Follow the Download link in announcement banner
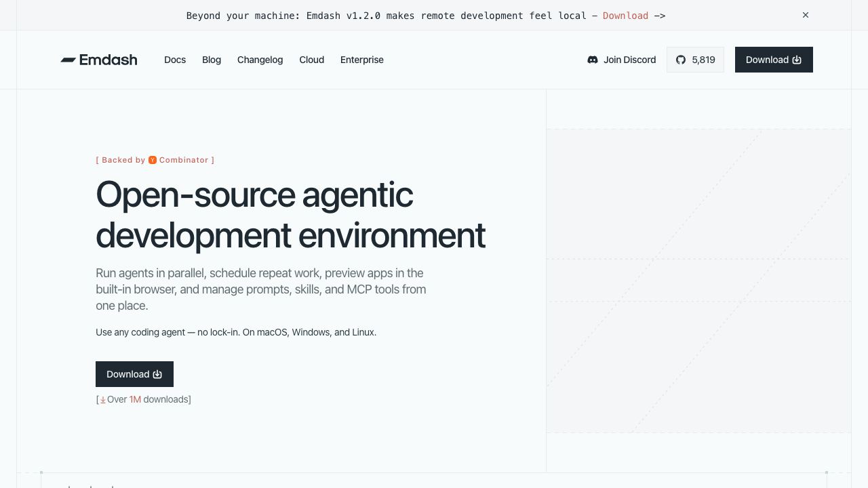Image resolution: width=868 pixels, height=488 pixels. pos(625,16)
